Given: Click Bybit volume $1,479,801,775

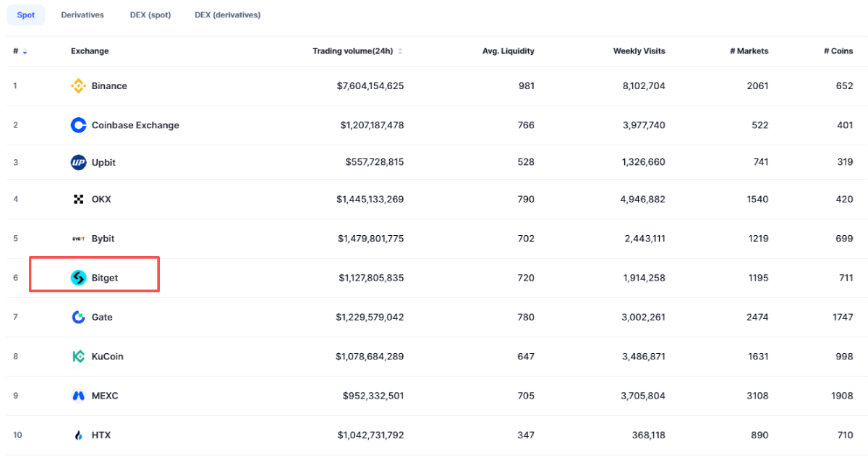Looking at the screenshot, I should click(371, 239).
